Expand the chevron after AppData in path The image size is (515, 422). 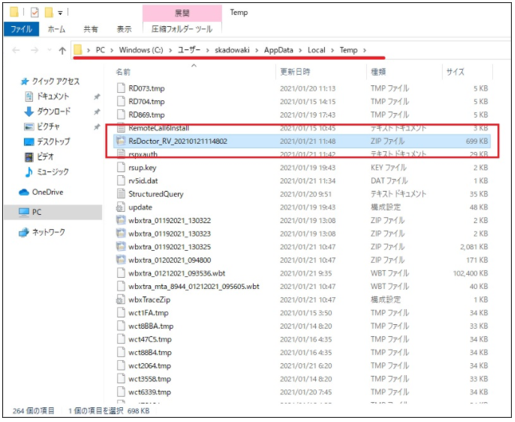click(300, 50)
